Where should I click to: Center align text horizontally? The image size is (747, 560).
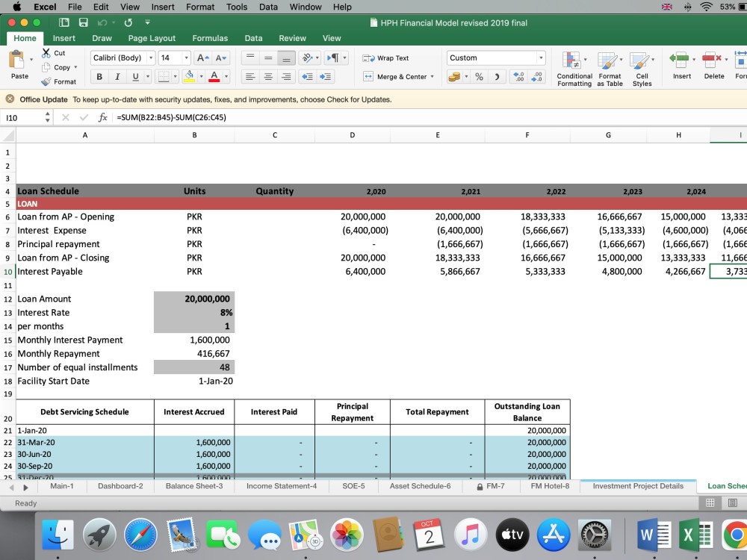[268, 77]
